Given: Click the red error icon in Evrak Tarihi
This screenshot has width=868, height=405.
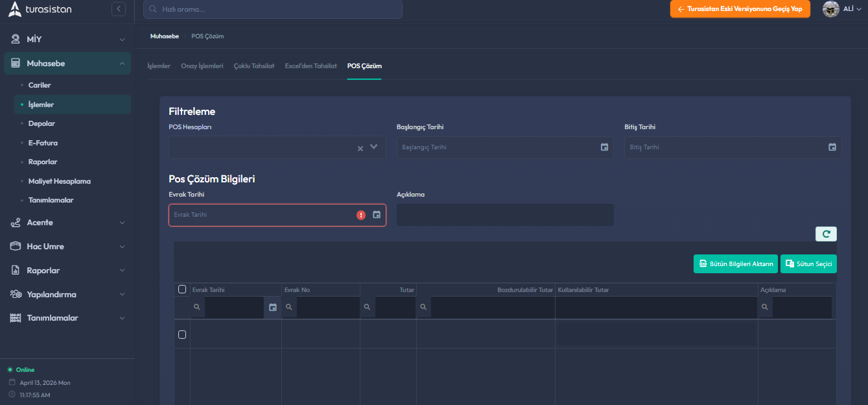Looking at the screenshot, I should (361, 215).
